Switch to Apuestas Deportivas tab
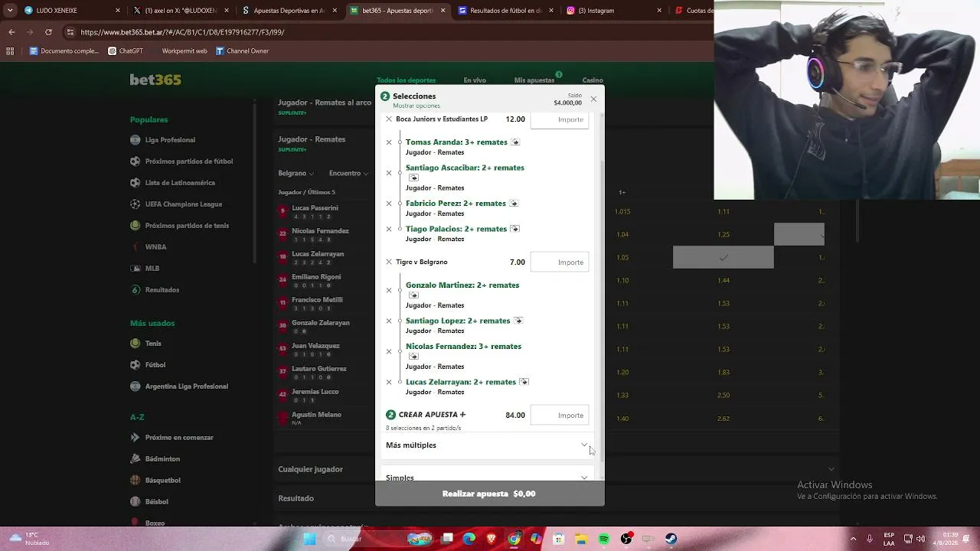This screenshot has height=551, width=980. pyautogui.click(x=289, y=11)
